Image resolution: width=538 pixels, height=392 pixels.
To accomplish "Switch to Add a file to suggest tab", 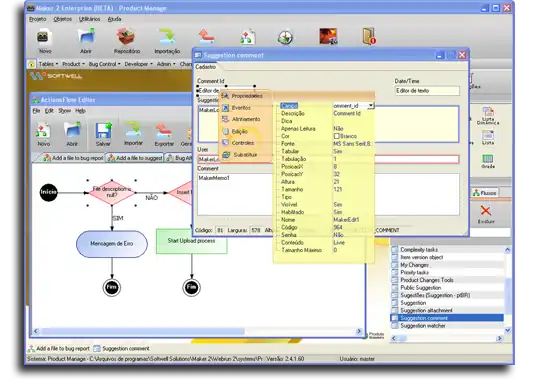I will click(134, 158).
